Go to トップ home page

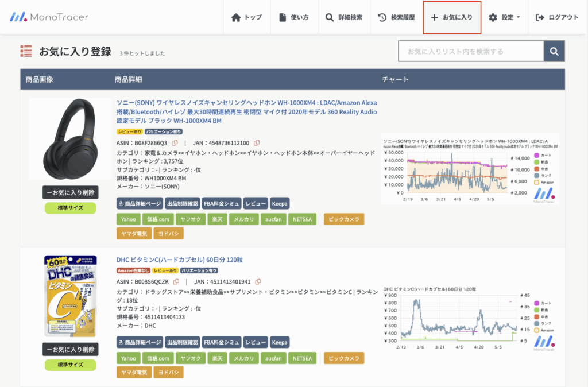pos(247,17)
